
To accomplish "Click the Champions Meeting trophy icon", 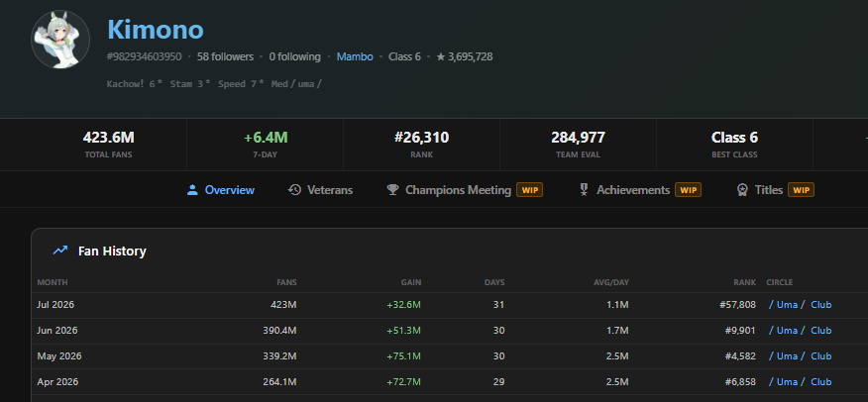I will pyautogui.click(x=393, y=190).
